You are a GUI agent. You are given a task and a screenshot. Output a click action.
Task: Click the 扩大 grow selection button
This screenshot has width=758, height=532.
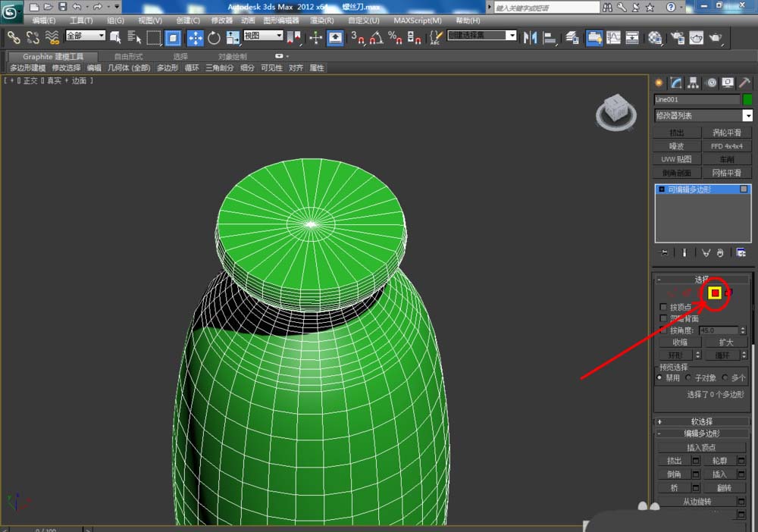click(725, 342)
